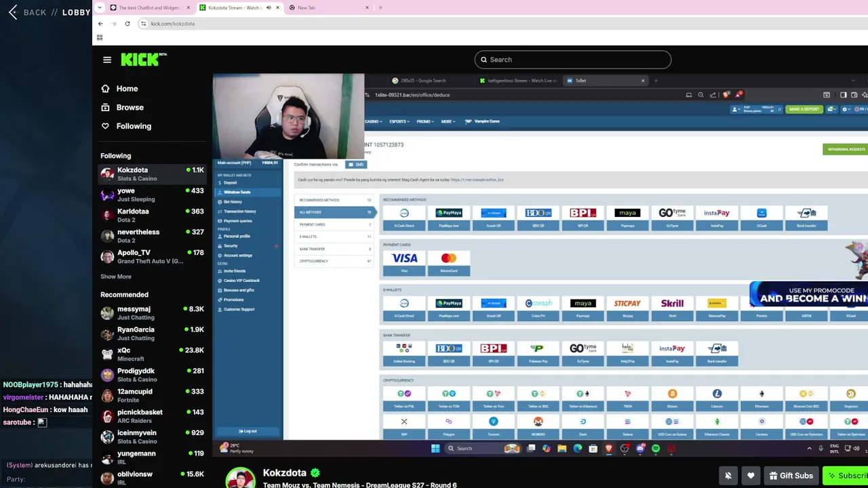Screen dimensions: 868x488
Task: Expand the MORE dropdown in stream
Action: [448, 121]
